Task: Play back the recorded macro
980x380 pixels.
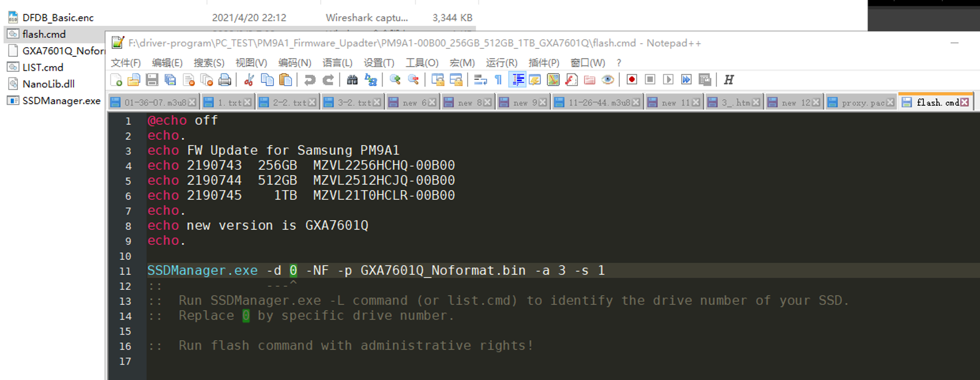Action: tap(668, 80)
